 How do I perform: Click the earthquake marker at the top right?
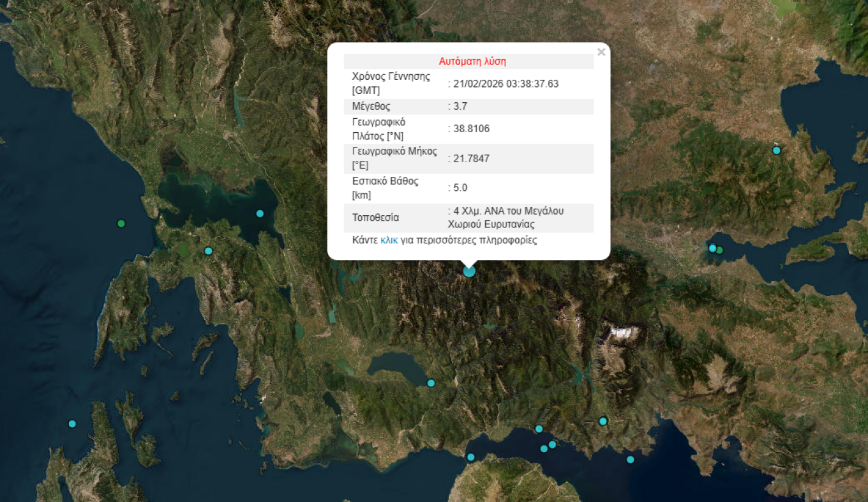pos(776,150)
